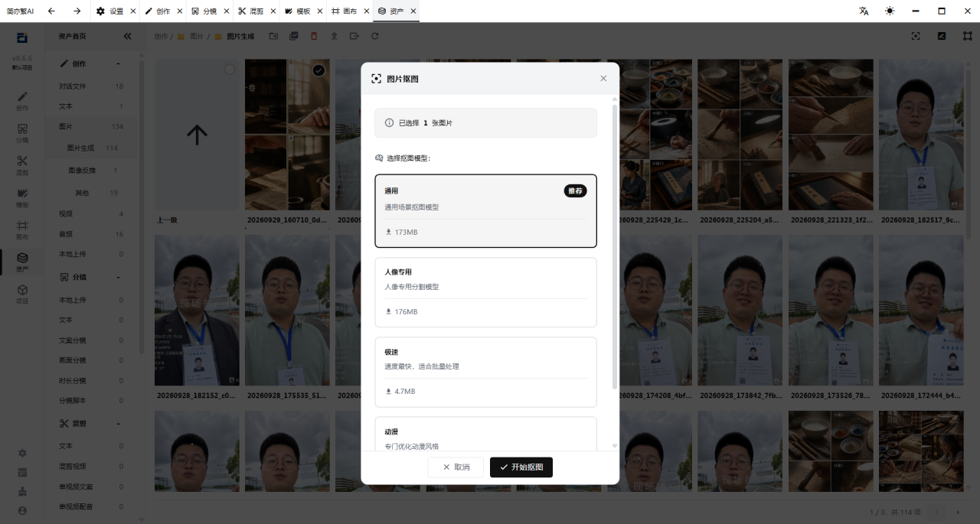This screenshot has width=980, height=524.
Task: Click the image edit icon at top right
Action: point(942,36)
